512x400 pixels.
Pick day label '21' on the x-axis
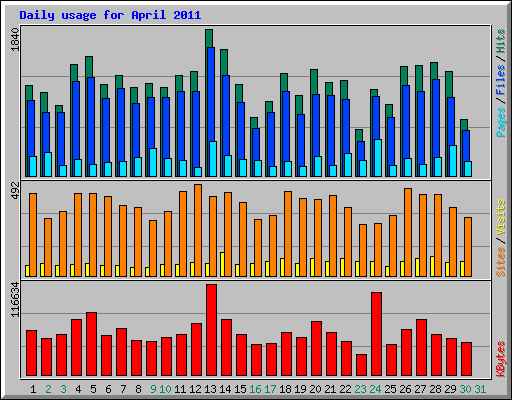pos(330,389)
